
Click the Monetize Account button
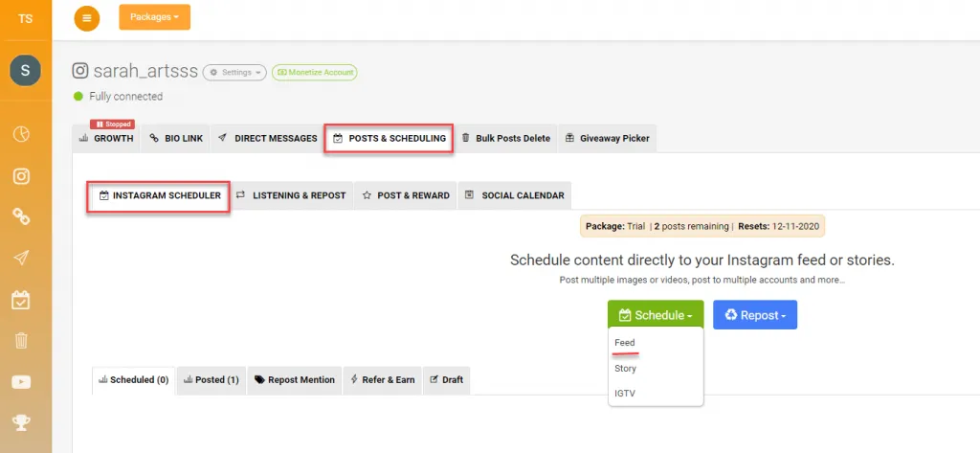point(314,72)
